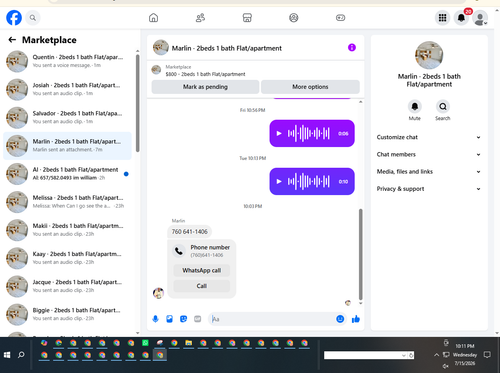
Task: Open the Facebook logo home link
Action: (14, 18)
